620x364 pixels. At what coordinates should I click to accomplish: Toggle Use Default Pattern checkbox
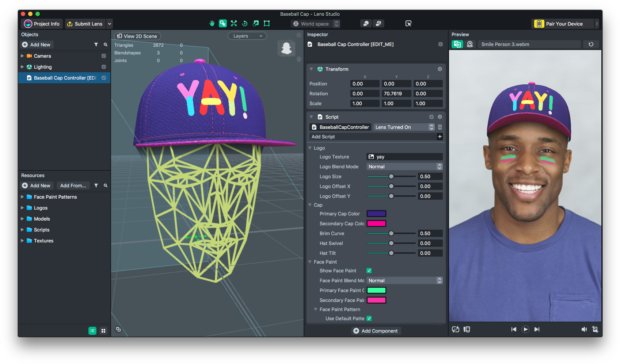point(369,318)
